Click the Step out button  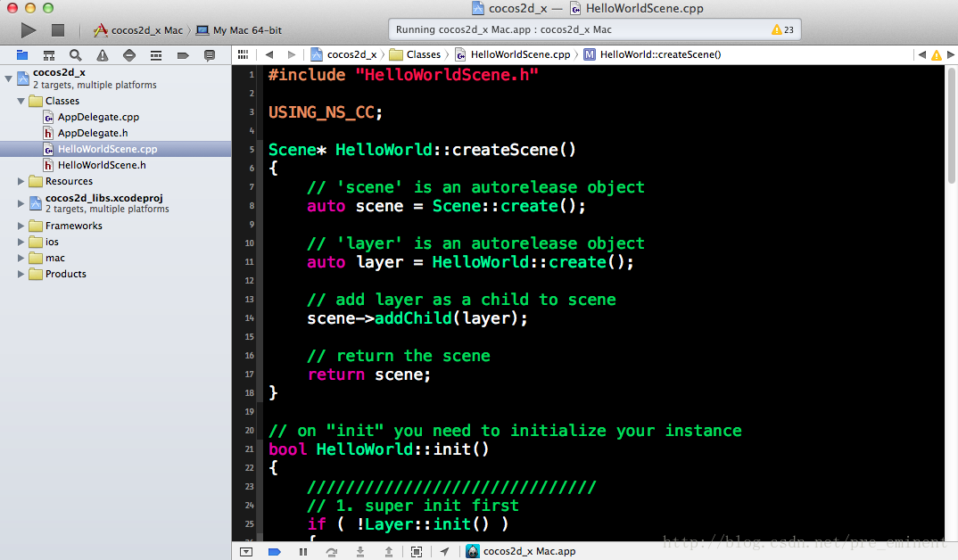[x=389, y=551]
